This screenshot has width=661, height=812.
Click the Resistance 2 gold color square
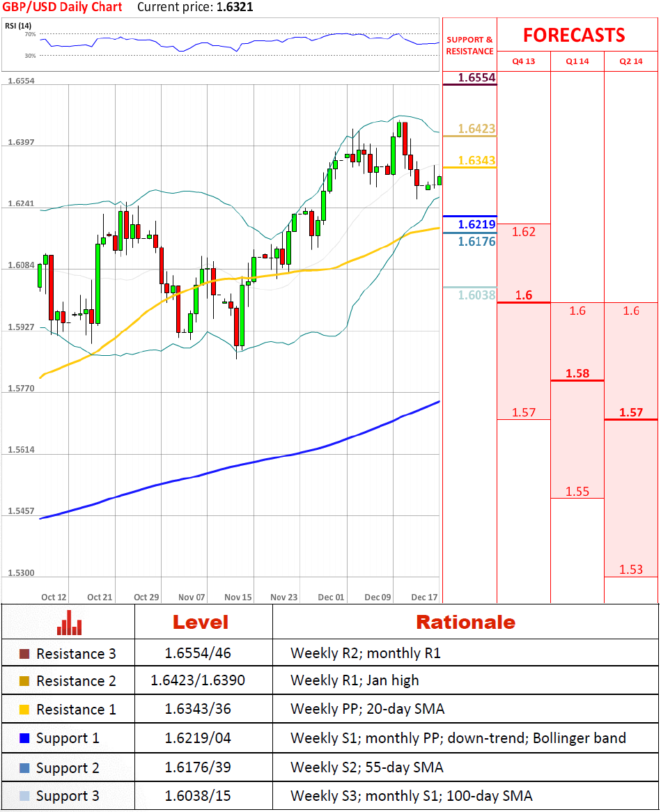[24, 681]
